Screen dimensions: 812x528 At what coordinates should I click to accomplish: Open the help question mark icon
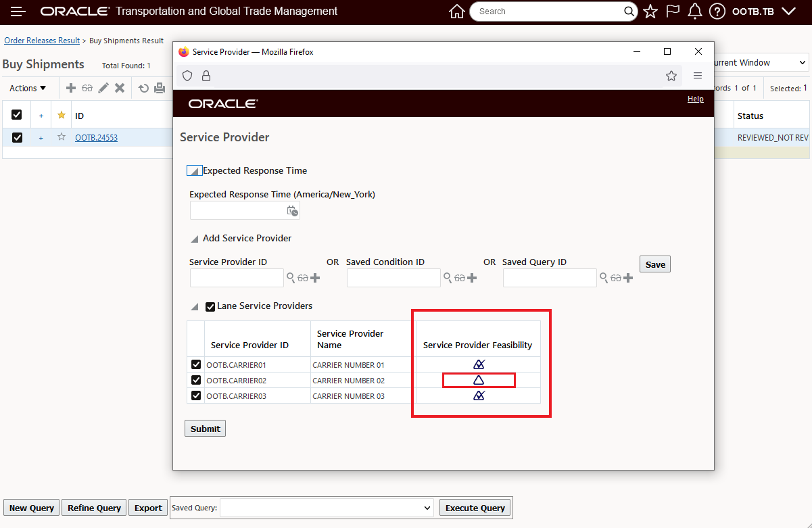[717, 11]
